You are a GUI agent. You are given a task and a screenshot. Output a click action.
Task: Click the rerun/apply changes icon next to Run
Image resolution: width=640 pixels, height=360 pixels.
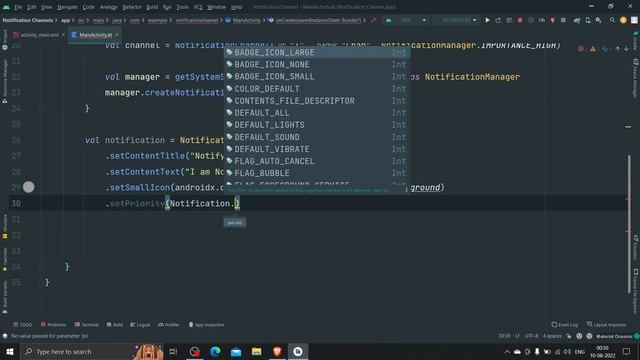[498, 20]
